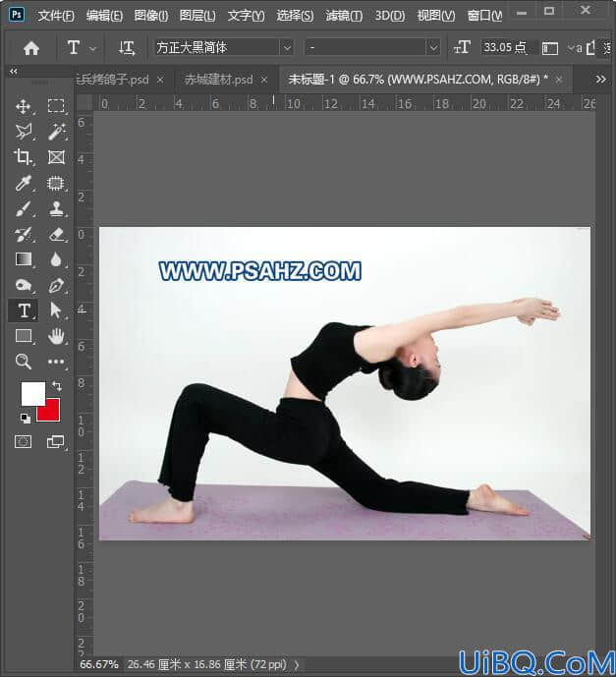Reset to default black and white colors
Viewport: 616px width, 677px height.
coord(26,418)
